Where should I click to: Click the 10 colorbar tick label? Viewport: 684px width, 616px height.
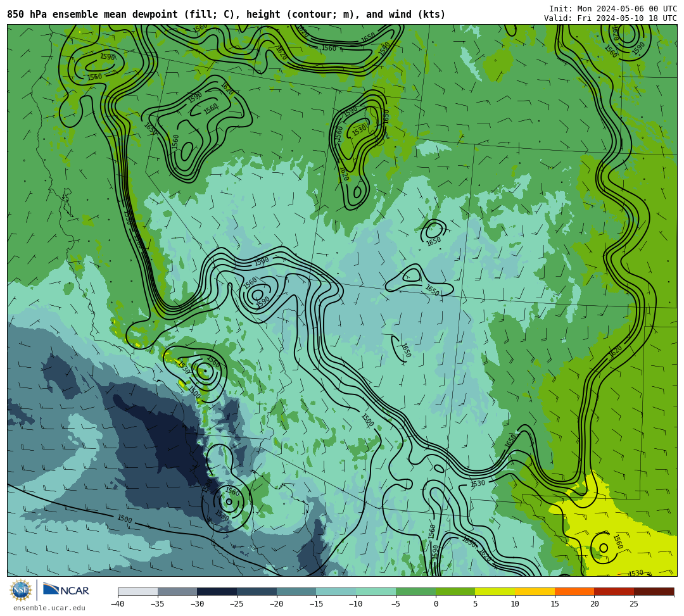tap(515, 604)
